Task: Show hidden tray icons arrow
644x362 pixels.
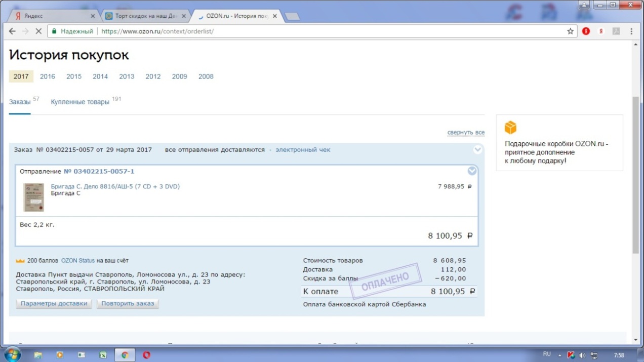Action: [560, 354]
